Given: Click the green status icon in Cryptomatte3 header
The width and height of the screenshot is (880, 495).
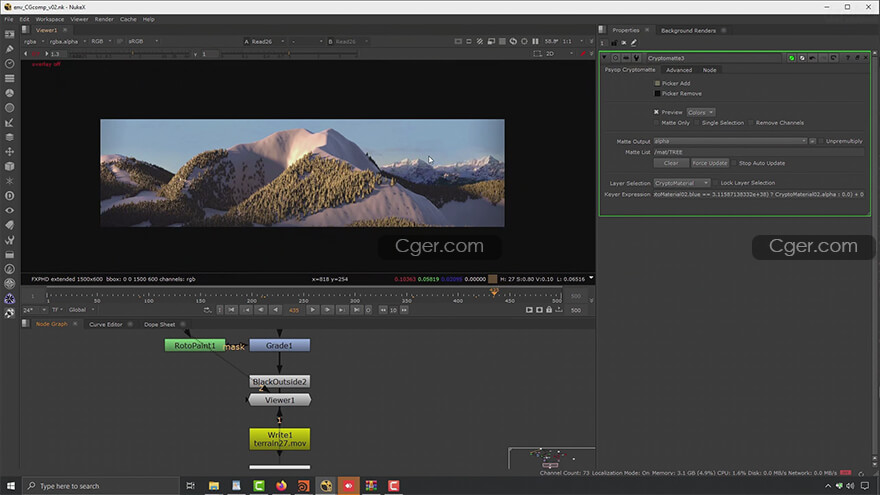Looking at the screenshot, I should [791, 58].
